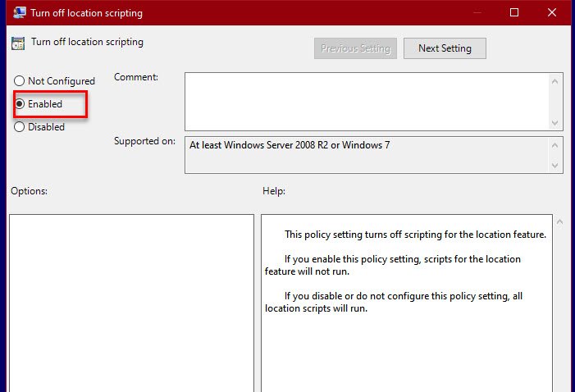The height and width of the screenshot is (392, 575).
Task: Minimize the Turn off location scripting window
Action: (477, 12)
